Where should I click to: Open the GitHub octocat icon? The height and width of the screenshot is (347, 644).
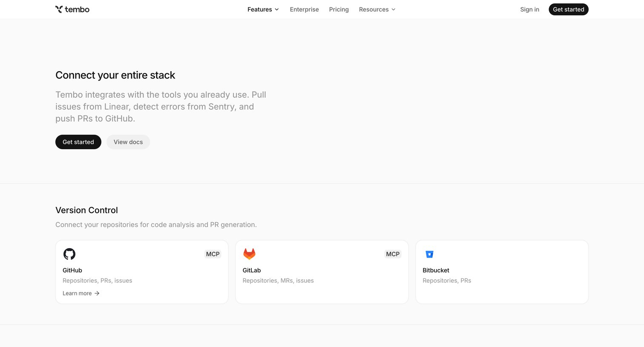tap(69, 254)
